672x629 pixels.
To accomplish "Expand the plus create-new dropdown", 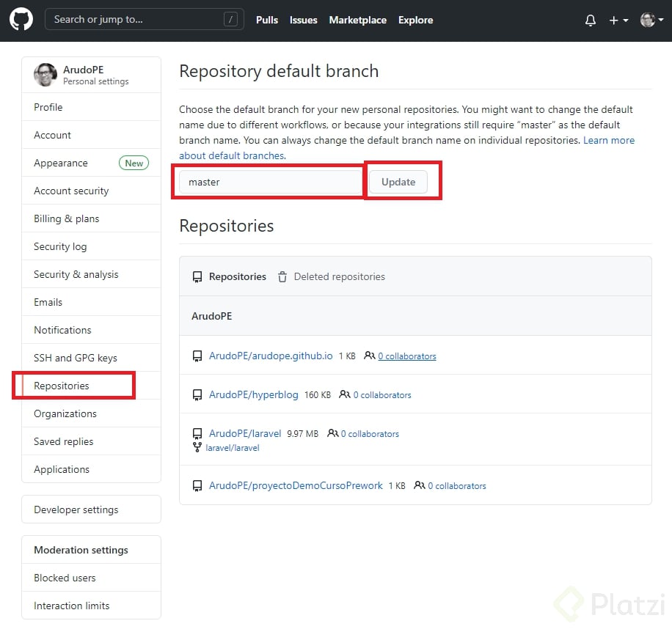I will pos(618,21).
